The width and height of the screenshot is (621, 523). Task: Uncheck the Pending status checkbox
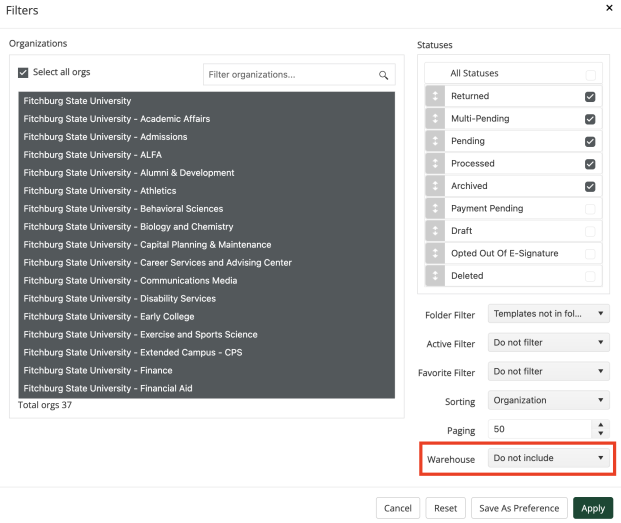(590, 142)
